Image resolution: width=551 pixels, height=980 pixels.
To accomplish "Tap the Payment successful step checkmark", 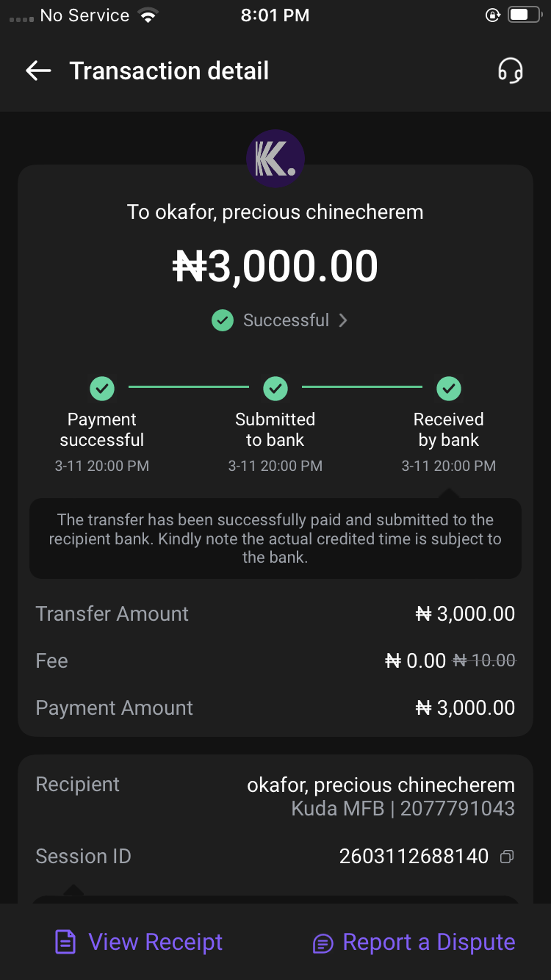I will tap(102, 387).
